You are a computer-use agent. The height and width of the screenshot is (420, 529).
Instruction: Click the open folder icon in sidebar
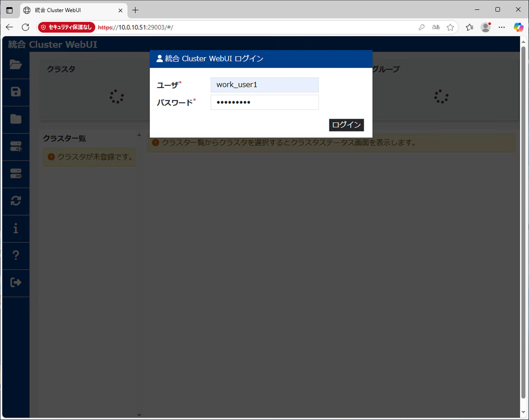tap(16, 65)
